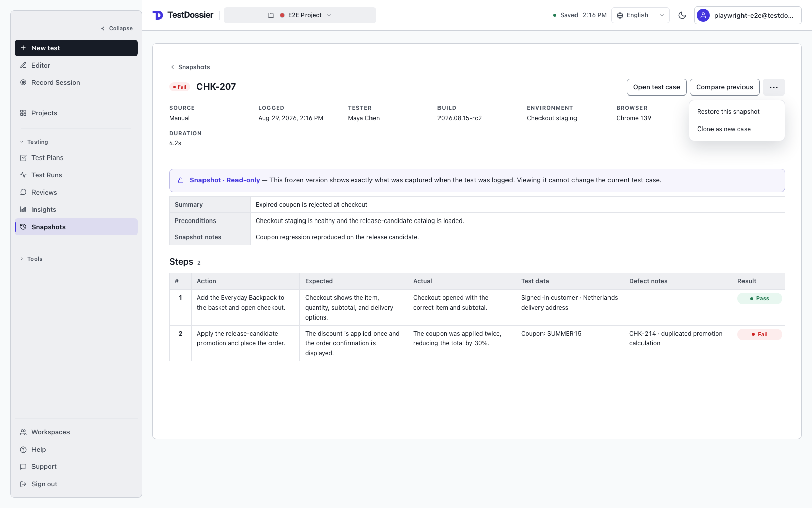This screenshot has width=812, height=508.
Task: Click the Pass result badge in step 1
Action: point(759,299)
